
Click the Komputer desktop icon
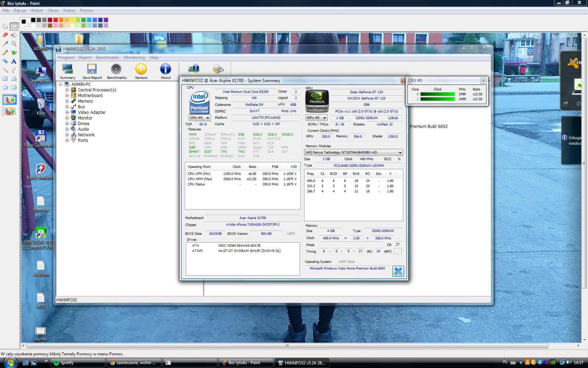point(41,75)
